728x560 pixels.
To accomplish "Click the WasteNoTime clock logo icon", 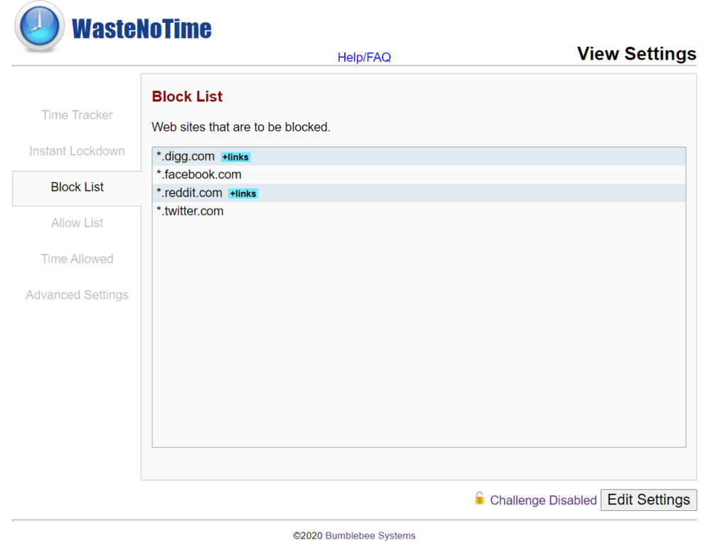I will [40, 26].
